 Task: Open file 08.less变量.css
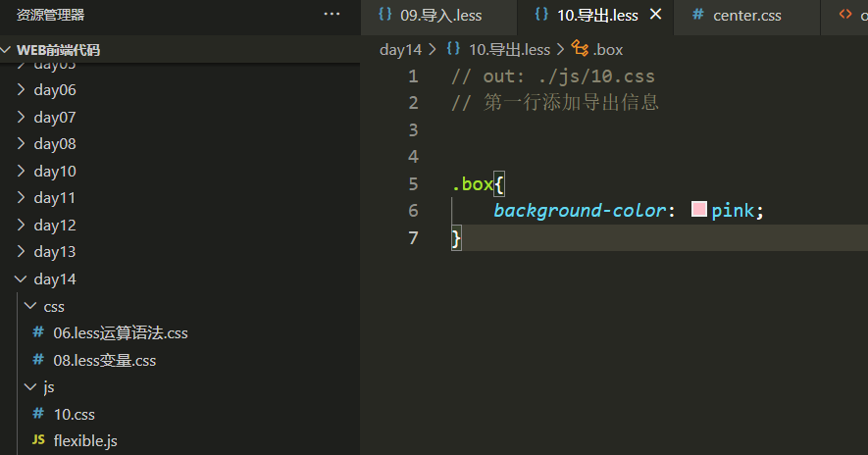tap(105, 360)
